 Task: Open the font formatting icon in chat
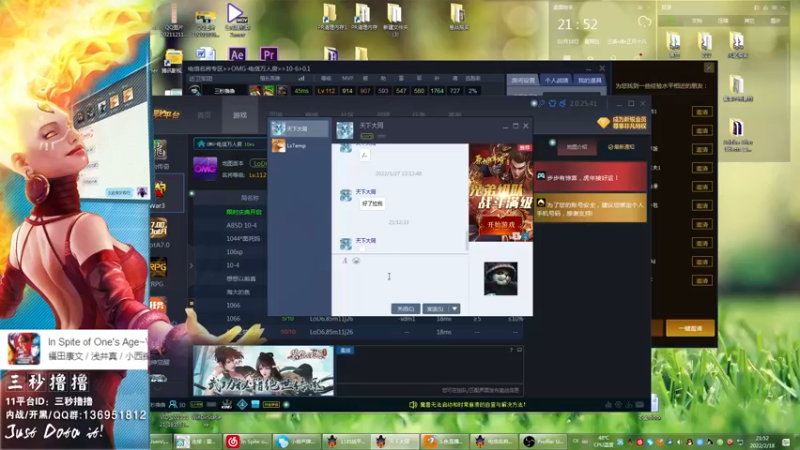pos(344,261)
